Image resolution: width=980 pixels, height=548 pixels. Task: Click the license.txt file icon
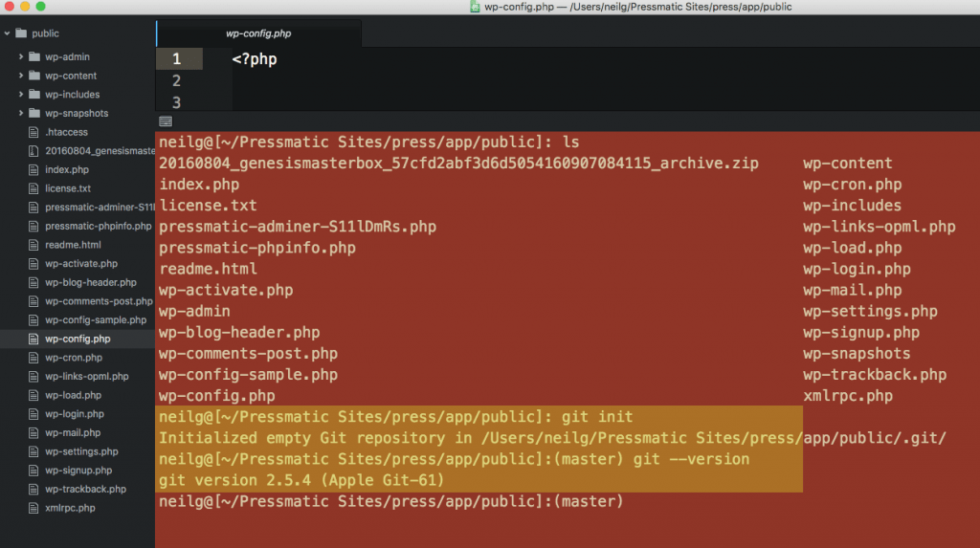tap(33, 188)
